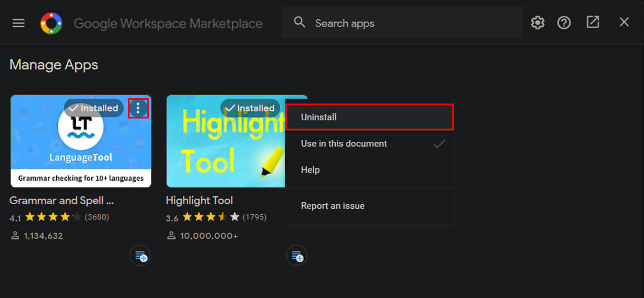
Task: Click the Google Workspace Marketplace logo
Action: point(51,23)
